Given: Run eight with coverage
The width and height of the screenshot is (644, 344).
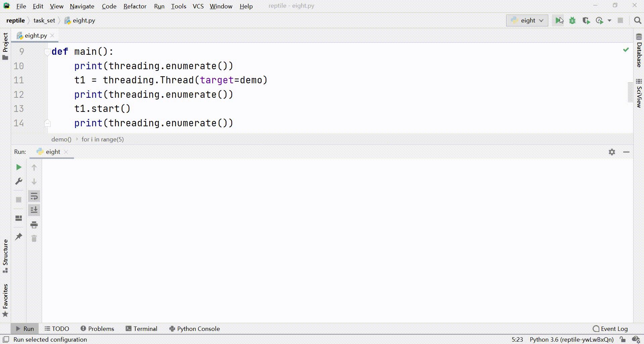Looking at the screenshot, I should coord(586,20).
